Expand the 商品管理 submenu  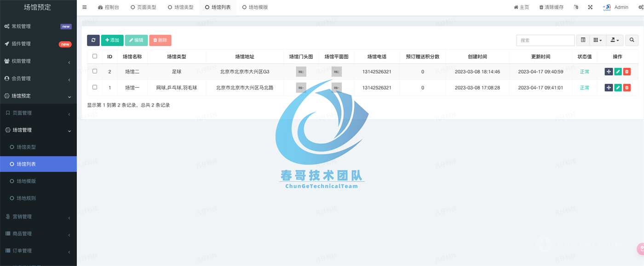[x=38, y=234]
